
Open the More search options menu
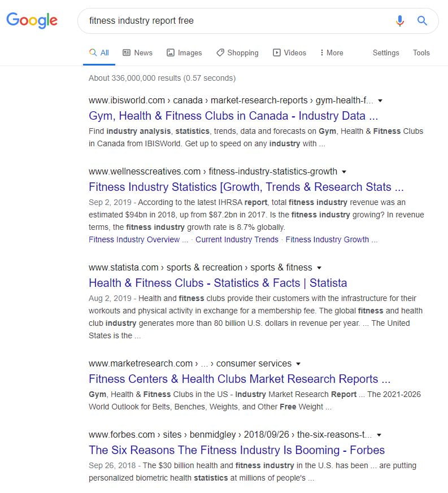pyautogui.click(x=332, y=53)
